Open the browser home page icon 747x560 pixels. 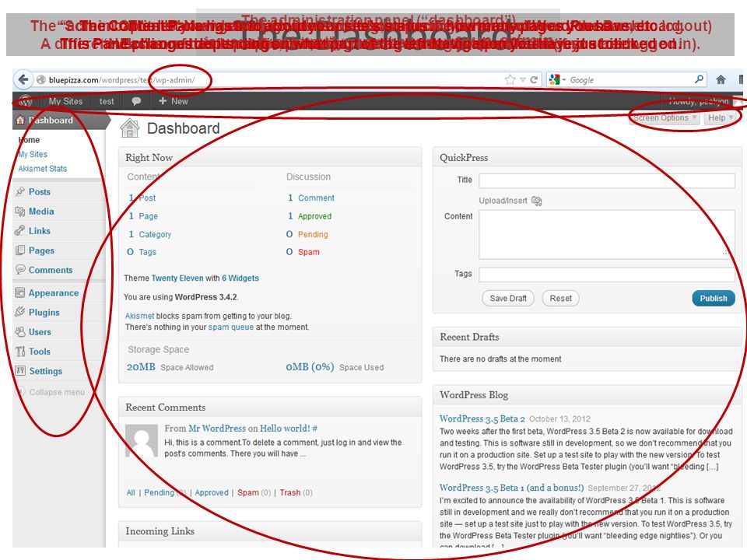(x=721, y=79)
